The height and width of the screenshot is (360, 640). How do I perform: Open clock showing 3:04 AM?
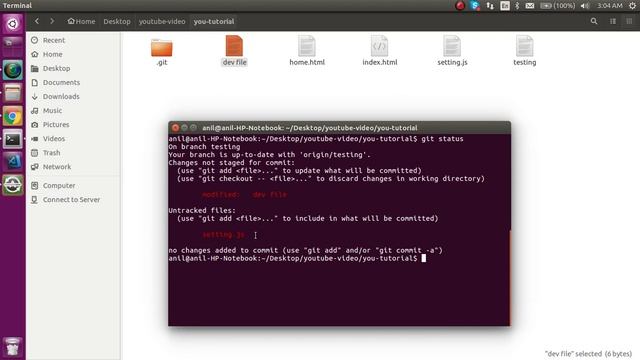609,6
